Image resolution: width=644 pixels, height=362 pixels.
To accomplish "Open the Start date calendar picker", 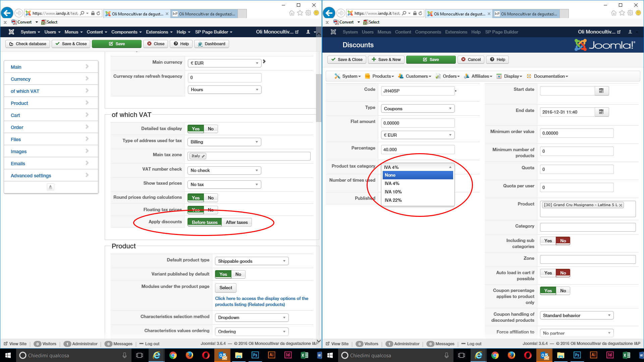I will pos(601,91).
